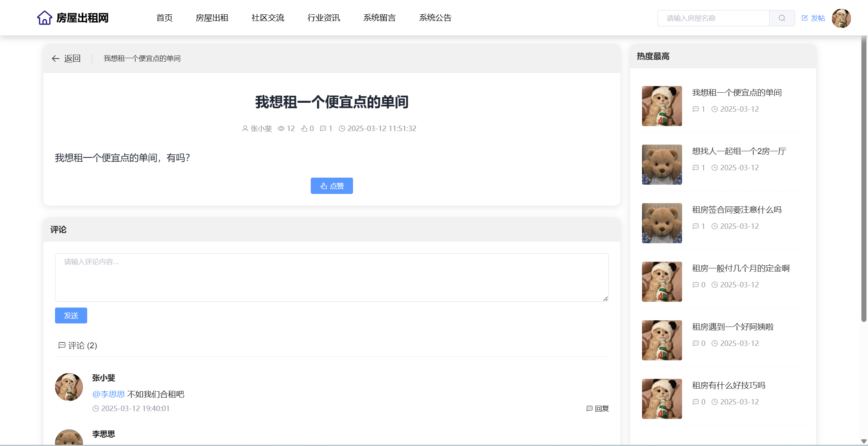The image size is (868, 446).
Task: Click the 回复 reply icon on 张小斐's comment
Action: point(589,408)
